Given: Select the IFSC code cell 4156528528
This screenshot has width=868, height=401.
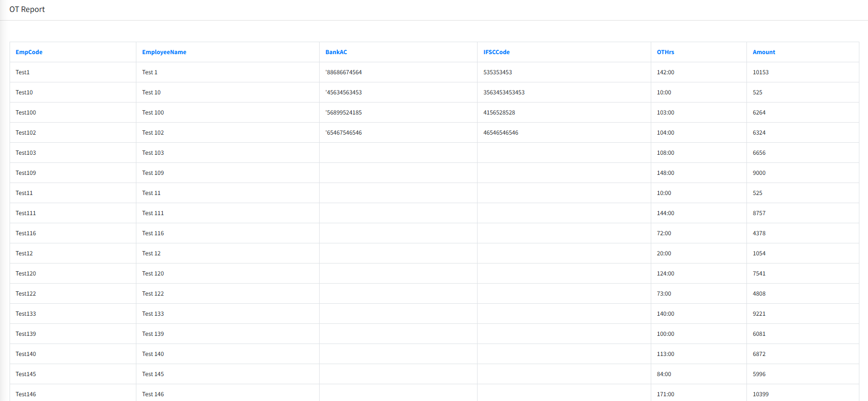Looking at the screenshot, I should click(499, 113).
